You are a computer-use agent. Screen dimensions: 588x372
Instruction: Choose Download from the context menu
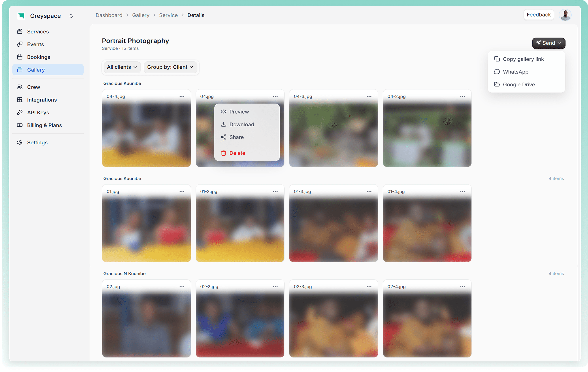241,124
